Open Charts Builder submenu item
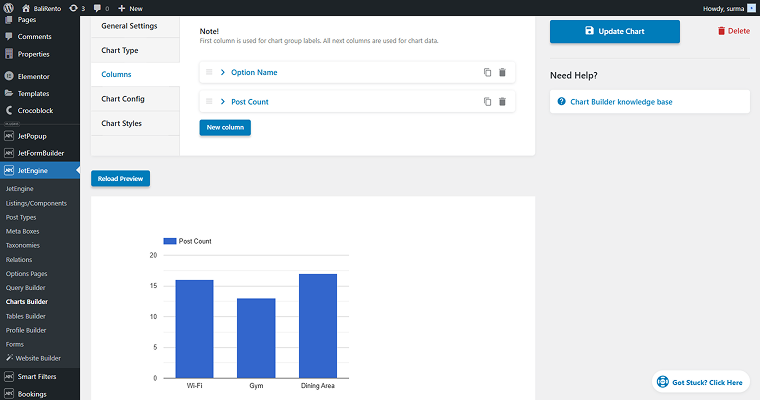The image size is (760, 400). [x=27, y=302]
